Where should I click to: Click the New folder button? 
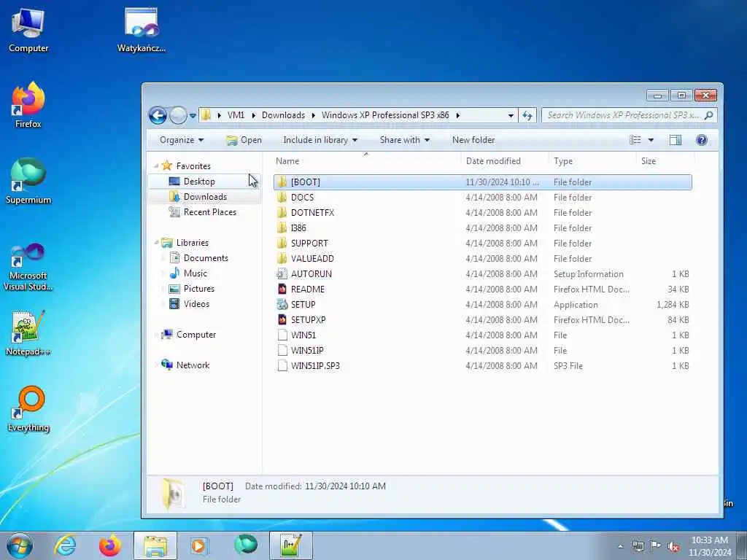(x=473, y=140)
